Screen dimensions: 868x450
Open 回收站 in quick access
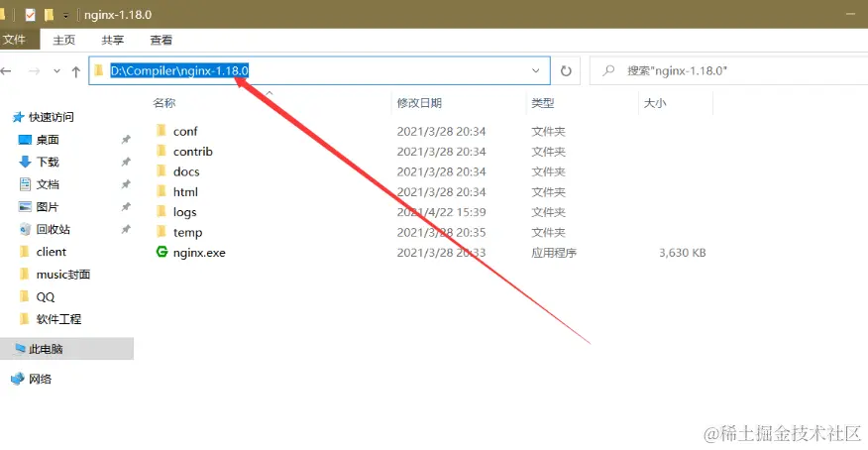coord(54,229)
